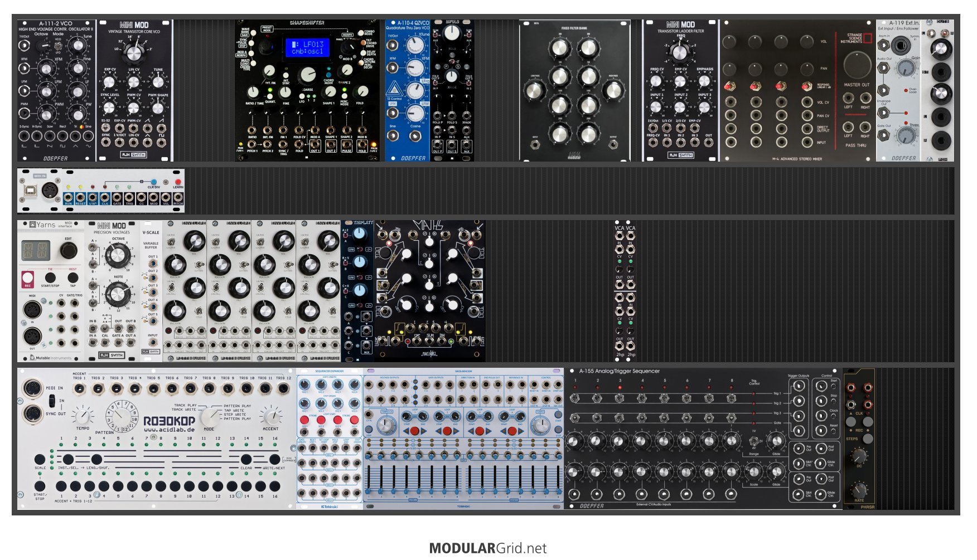Hit the START/STOP button on Yarns
The image size is (977, 560).
(50, 277)
